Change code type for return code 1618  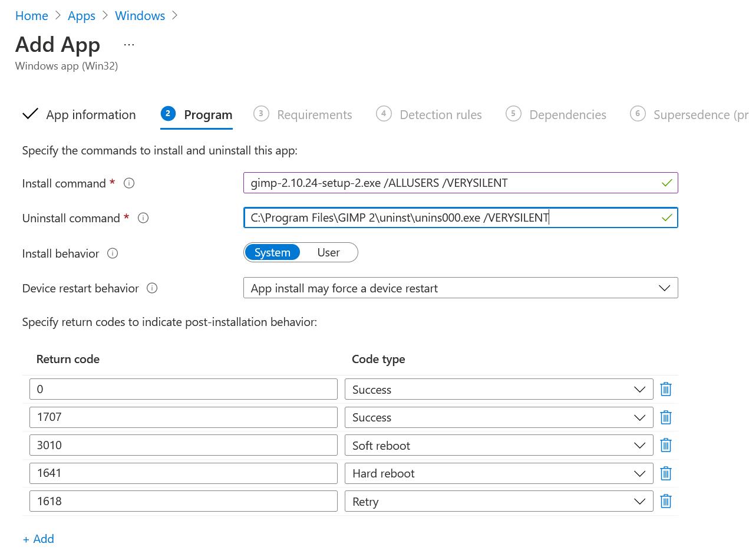pyautogui.click(x=499, y=501)
